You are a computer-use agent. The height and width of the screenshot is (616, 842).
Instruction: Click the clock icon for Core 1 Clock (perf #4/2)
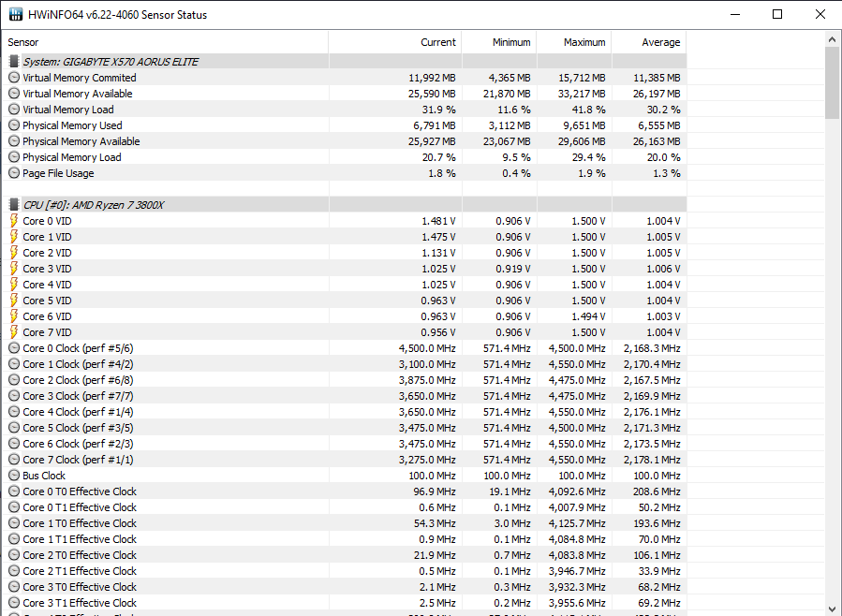point(14,364)
